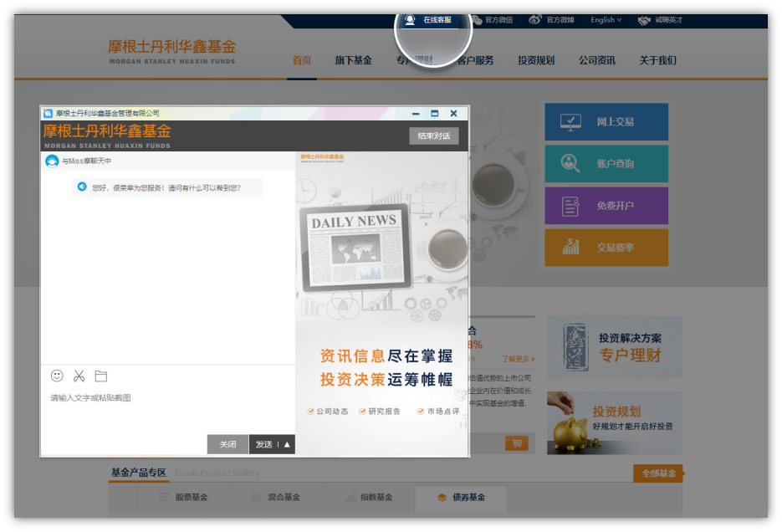The image size is (782, 532).
Task: Open the emoji smiley picker
Action: coord(58,376)
